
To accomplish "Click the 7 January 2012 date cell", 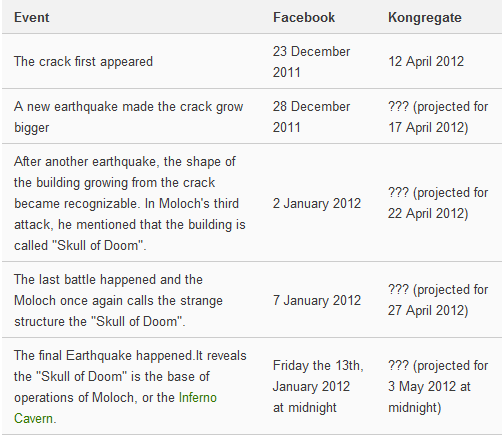I will (x=317, y=300).
